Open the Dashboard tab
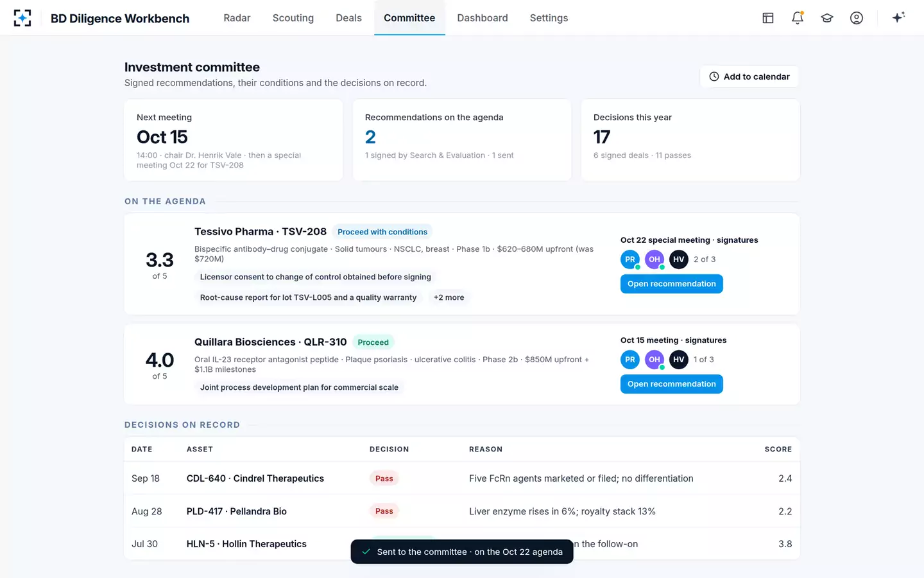Screen dimensions: 924x578 [483, 18]
